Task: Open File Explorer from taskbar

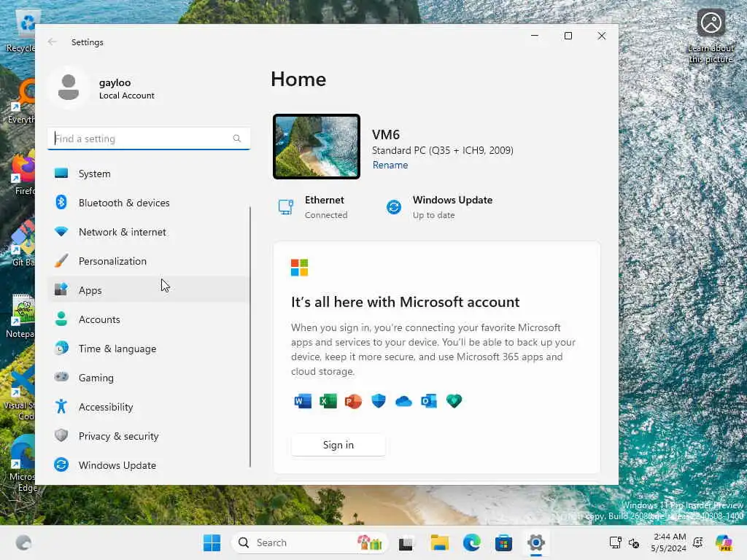Action: [439, 542]
